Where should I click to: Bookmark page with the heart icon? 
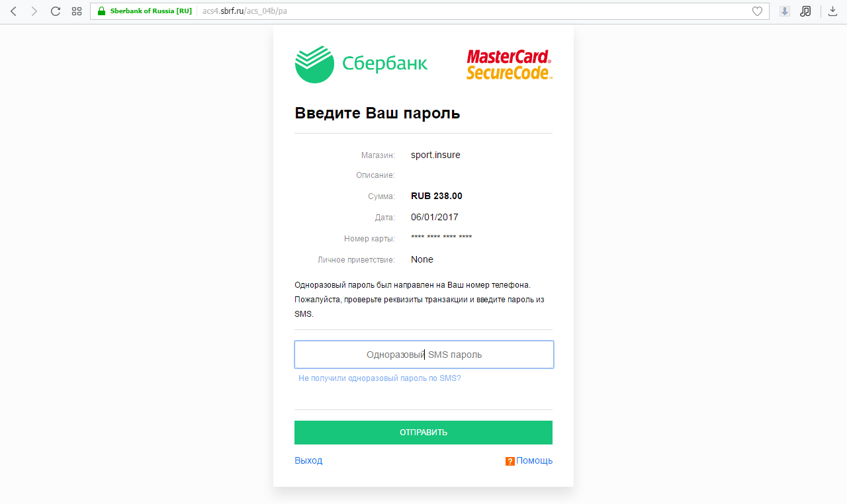click(x=758, y=11)
